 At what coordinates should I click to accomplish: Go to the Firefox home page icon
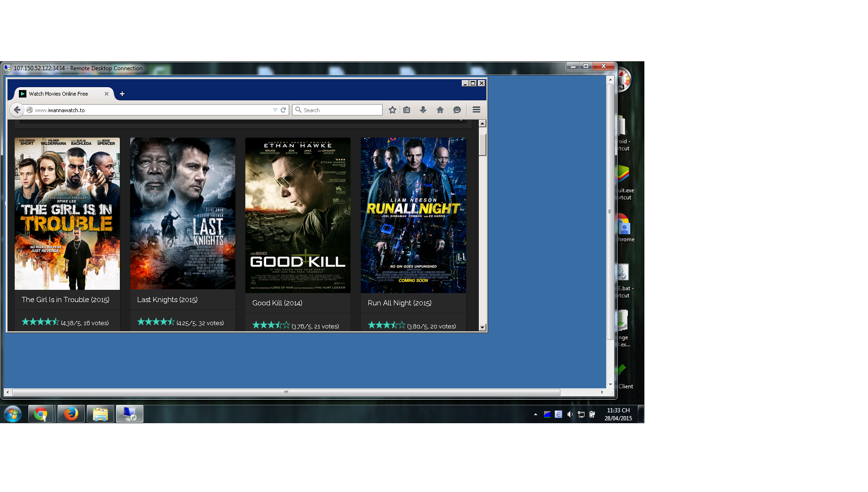pos(440,110)
